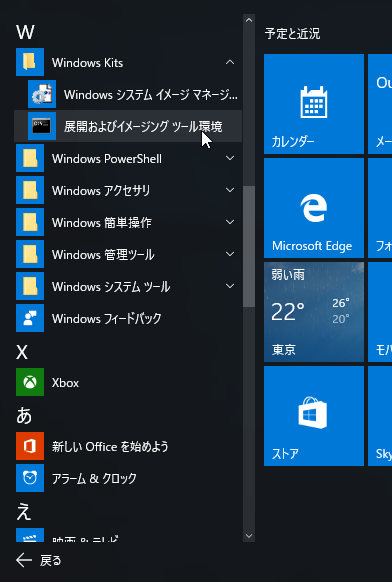Select Windows システム ツール entry text

(111, 287)
